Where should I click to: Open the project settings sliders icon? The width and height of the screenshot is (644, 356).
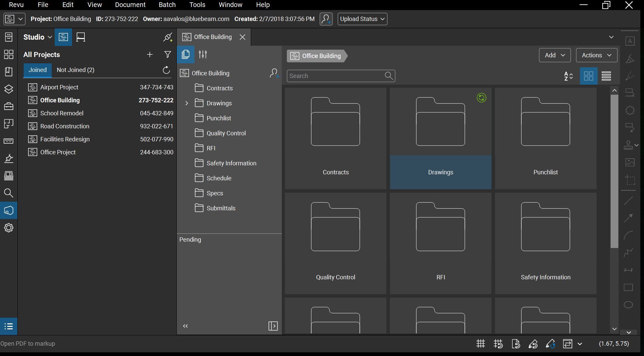pyautogui.click(x=203, y=54)
